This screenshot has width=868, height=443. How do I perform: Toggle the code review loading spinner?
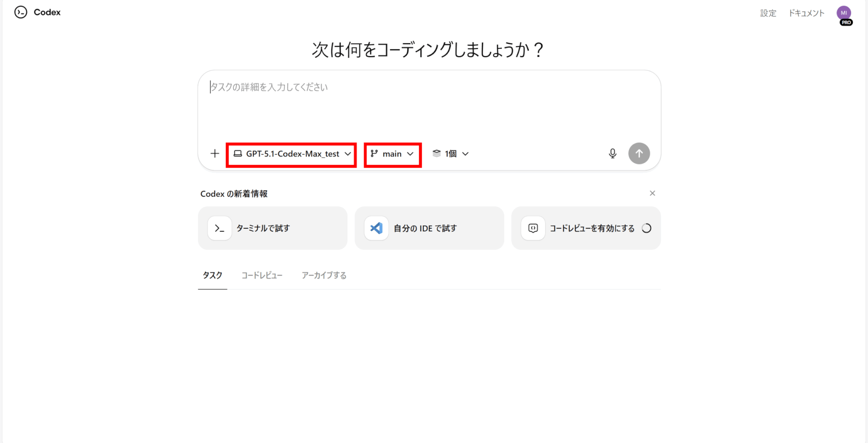646,228
